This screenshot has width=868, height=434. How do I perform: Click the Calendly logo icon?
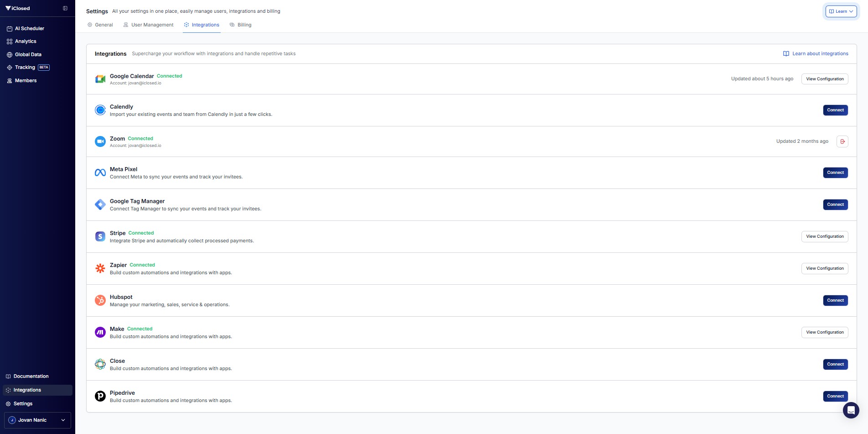click(100, 110)
